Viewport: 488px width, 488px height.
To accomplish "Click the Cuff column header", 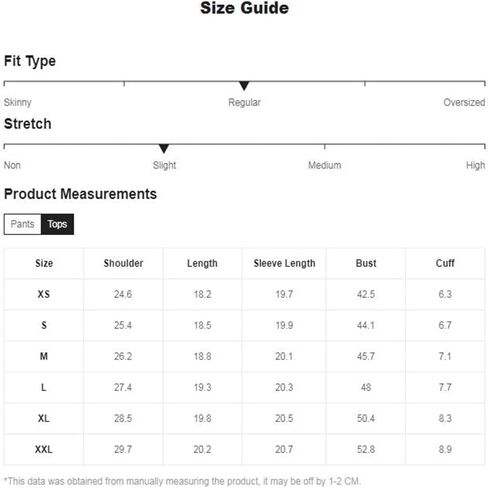I will click(445, 263).
